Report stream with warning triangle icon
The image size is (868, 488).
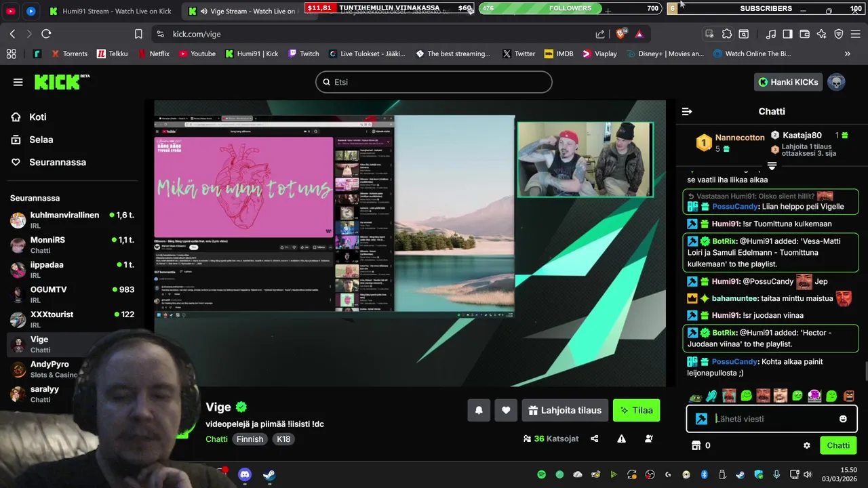(621, 439)
